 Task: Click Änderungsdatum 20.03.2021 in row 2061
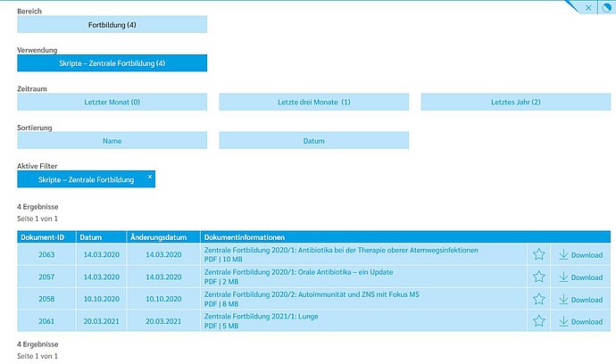click(163, 321)
